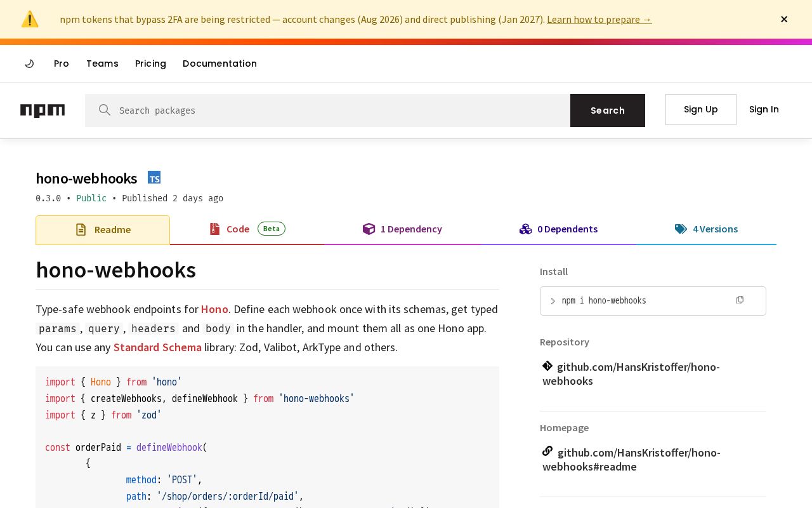812x508 pixels.
Task: Click the warning triangle icon in banner
Action: [x=30, y=19]
